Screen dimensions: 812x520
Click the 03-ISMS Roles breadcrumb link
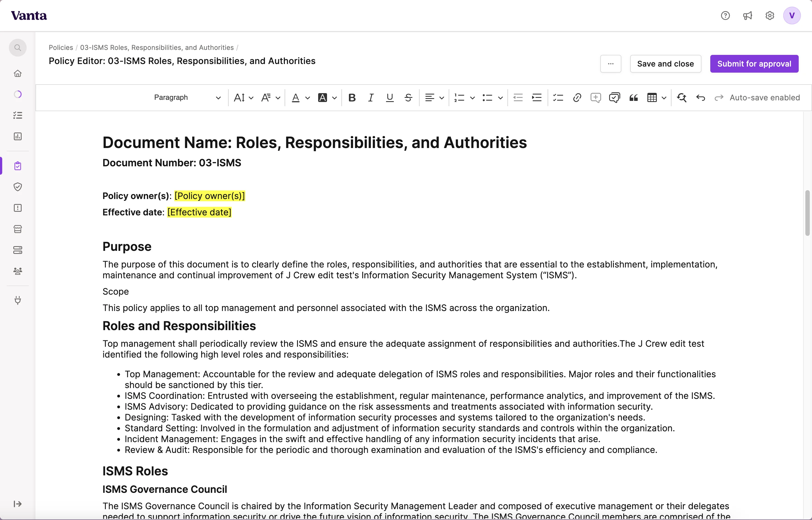click(157, 48)
